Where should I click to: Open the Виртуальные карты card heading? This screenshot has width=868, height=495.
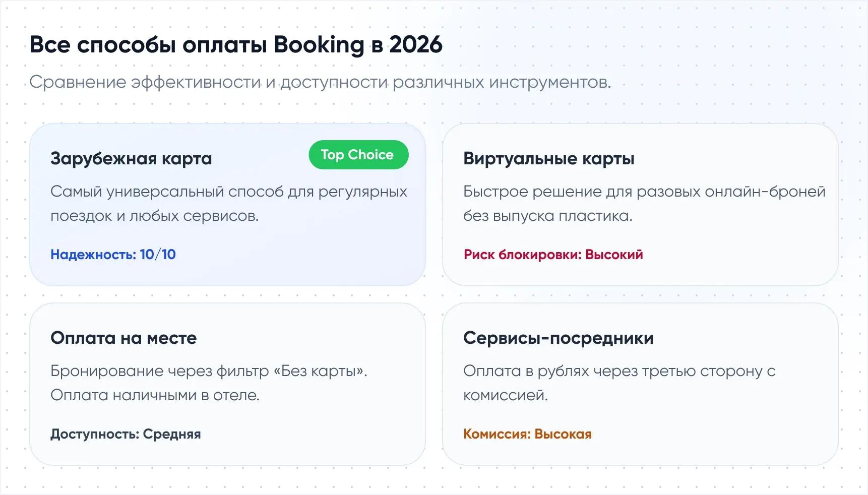548,159
